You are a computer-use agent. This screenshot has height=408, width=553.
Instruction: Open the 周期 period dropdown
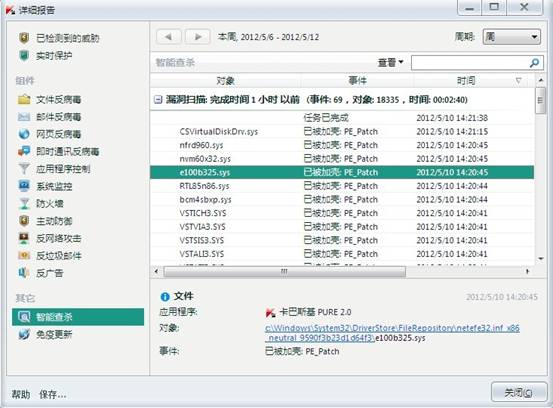[511, 37]
